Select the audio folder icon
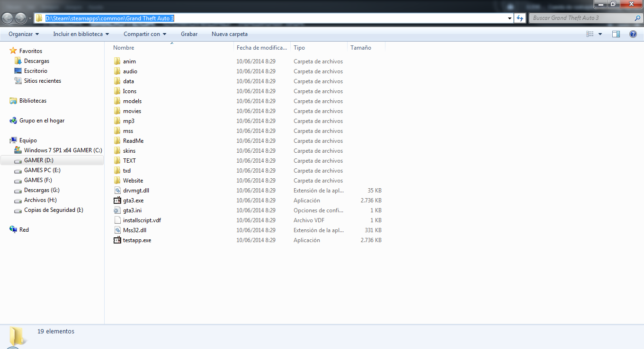 pos(117,71)
